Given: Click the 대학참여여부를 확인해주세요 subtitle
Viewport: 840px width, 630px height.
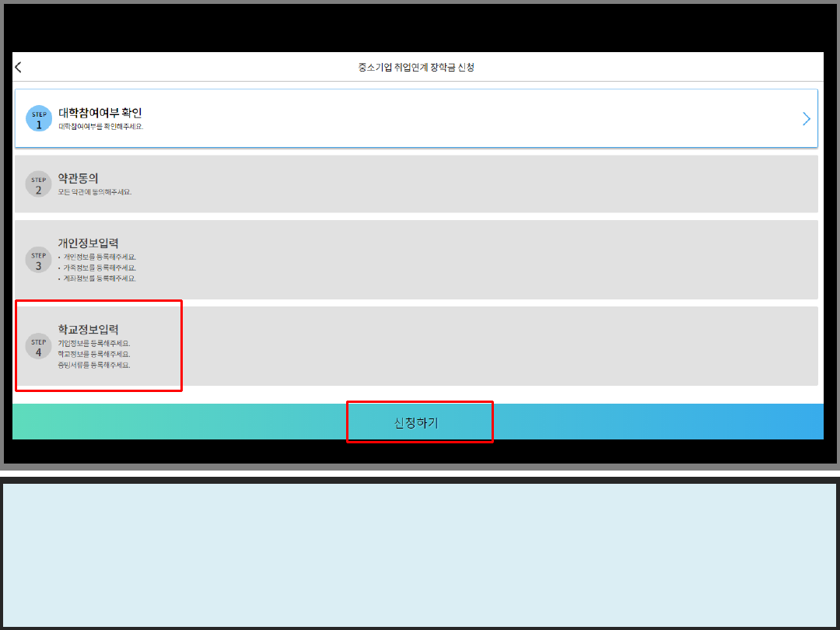Looking at the screenshot, I should 100,126.
